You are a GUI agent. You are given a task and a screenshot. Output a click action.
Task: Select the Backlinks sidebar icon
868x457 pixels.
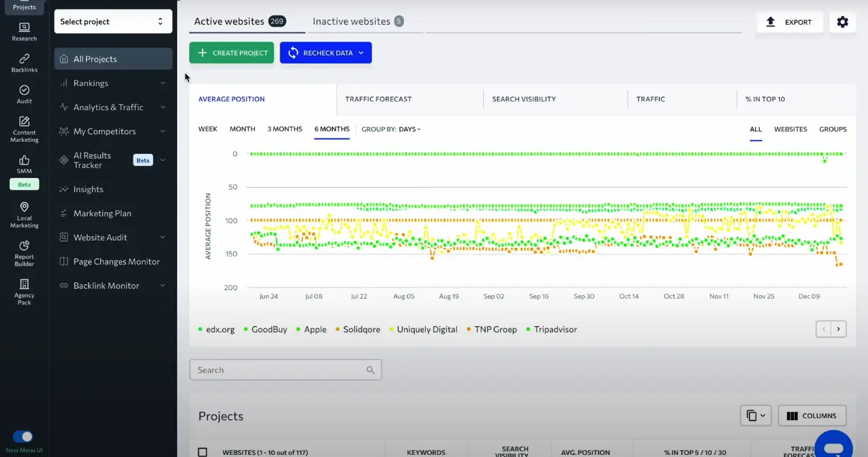[x=23, y=59]
